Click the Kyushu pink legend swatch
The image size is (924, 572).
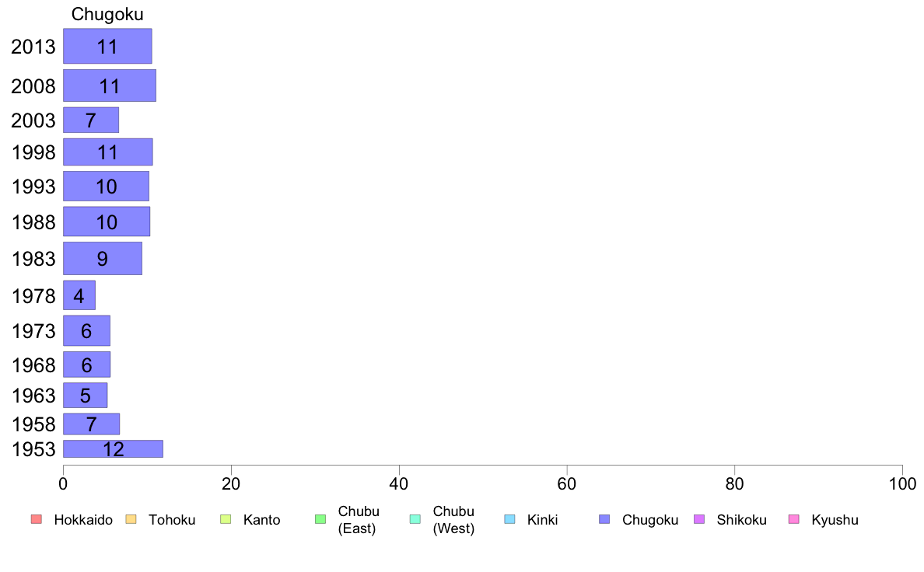[794, 519]
